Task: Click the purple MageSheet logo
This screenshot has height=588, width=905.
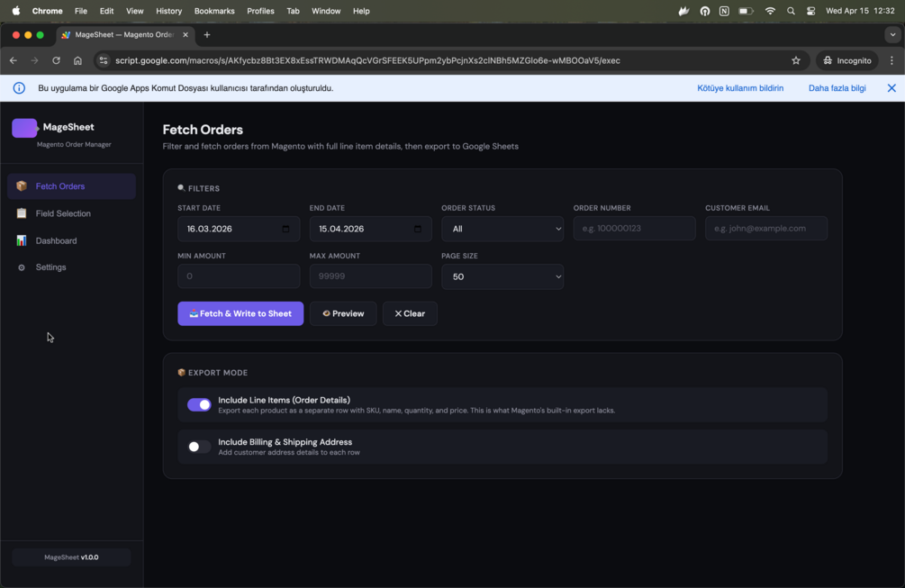Action: (24, 128)
